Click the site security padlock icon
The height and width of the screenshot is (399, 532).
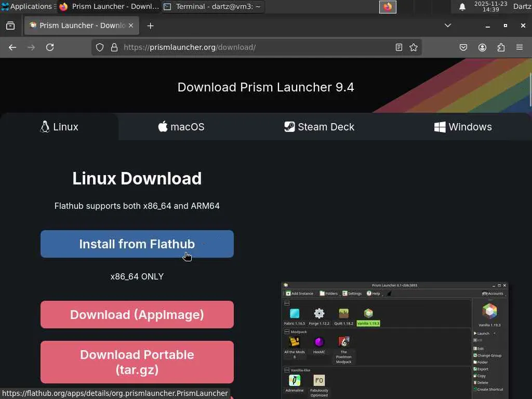(114, 47)
